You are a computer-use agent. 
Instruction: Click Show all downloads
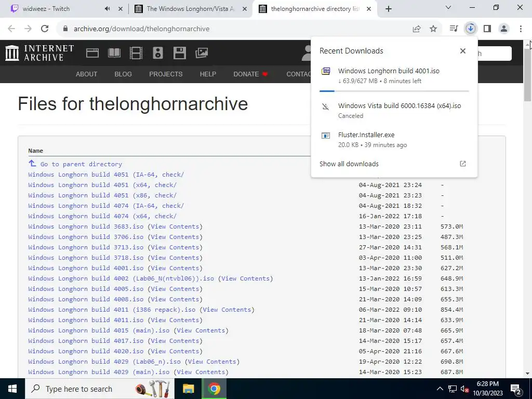(349, 164)
